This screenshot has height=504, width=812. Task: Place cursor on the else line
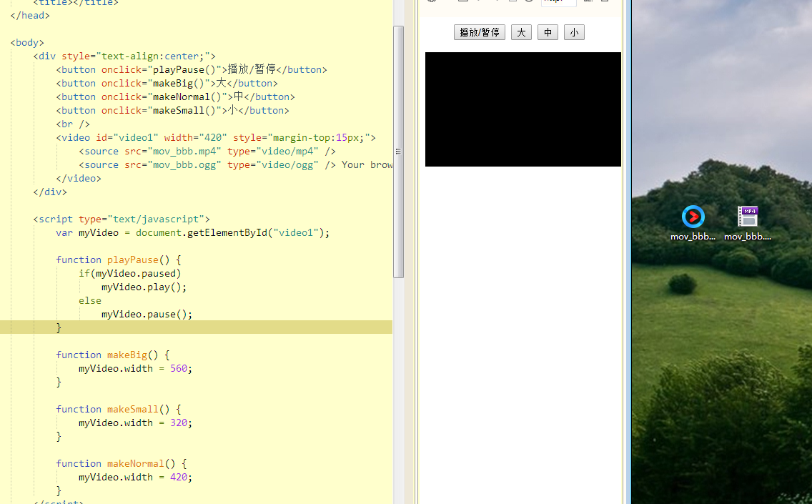[90, 300]
